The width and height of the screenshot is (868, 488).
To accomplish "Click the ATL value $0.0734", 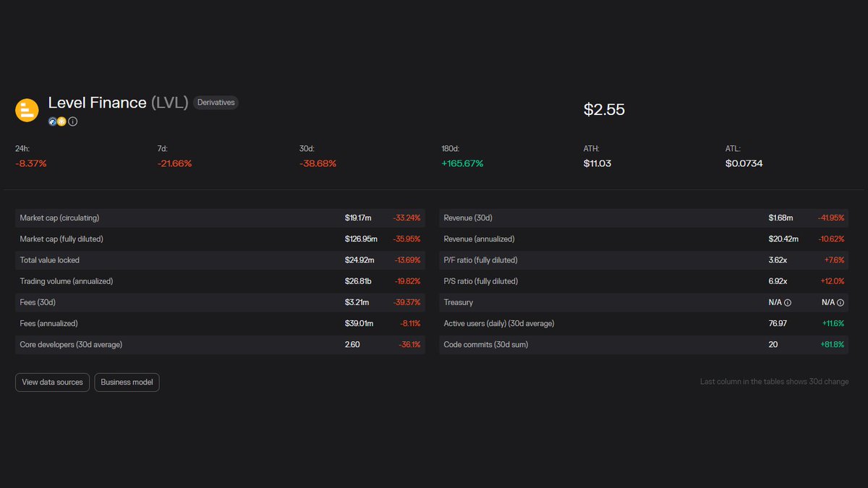I will coord(744,163).
